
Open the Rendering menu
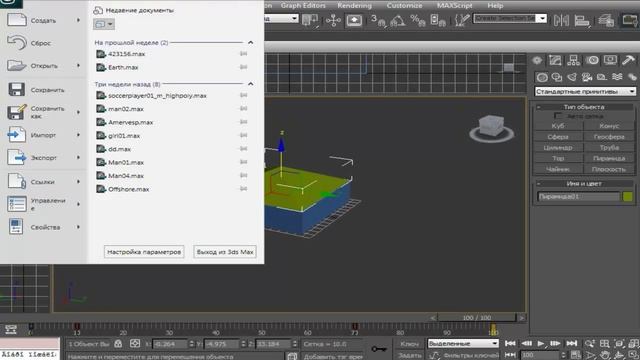coord(354,6)
